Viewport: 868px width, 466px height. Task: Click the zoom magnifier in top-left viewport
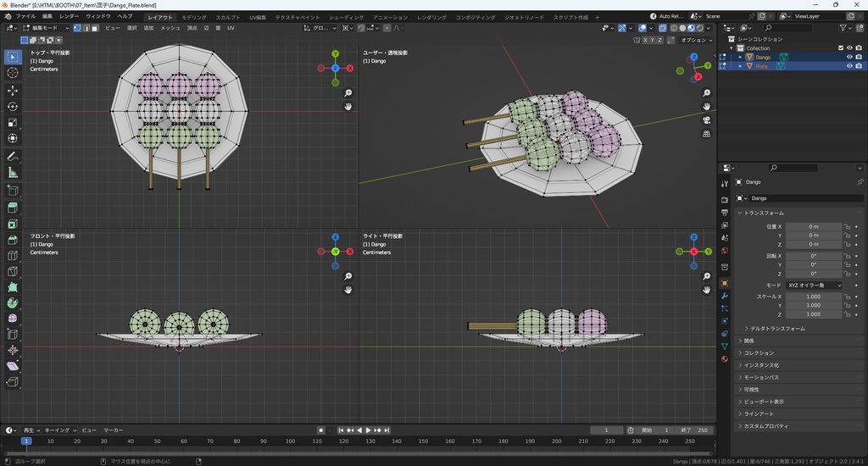[348, 93]
